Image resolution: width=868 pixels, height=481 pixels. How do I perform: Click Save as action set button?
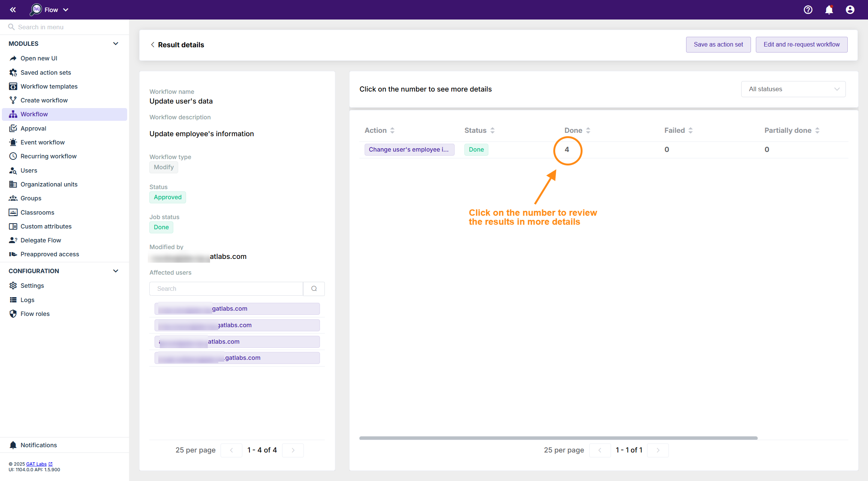[718, 44]
